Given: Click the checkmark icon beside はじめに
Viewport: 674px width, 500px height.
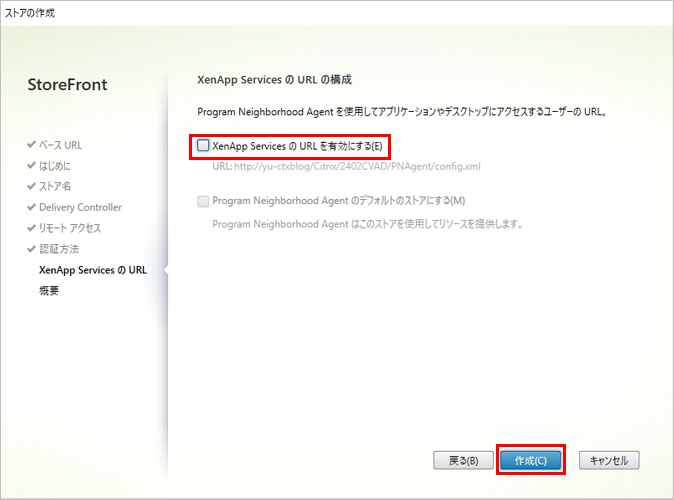Looking at the screenshot, I should 32,166.
